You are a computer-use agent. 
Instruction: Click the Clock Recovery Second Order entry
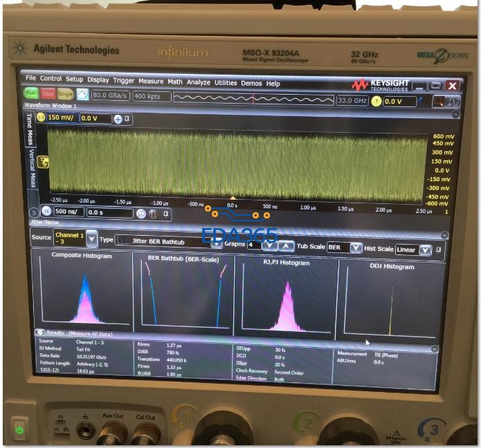[x=270, y=371]
